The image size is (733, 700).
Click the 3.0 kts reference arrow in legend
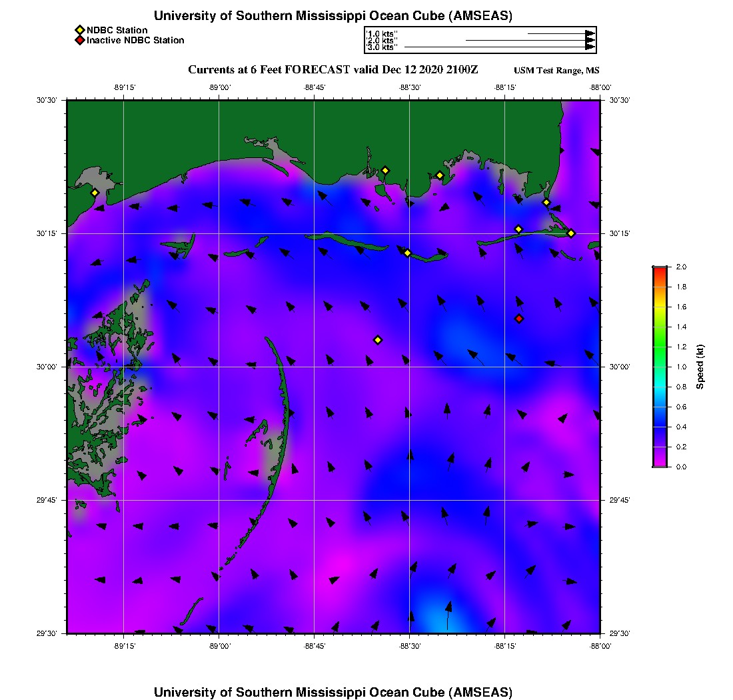(499, 47)
